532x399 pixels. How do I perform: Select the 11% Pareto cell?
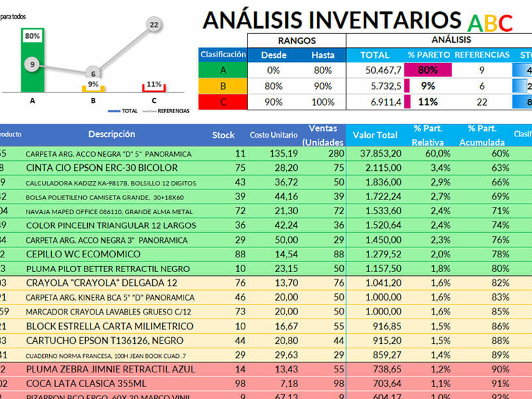[428, 102]
